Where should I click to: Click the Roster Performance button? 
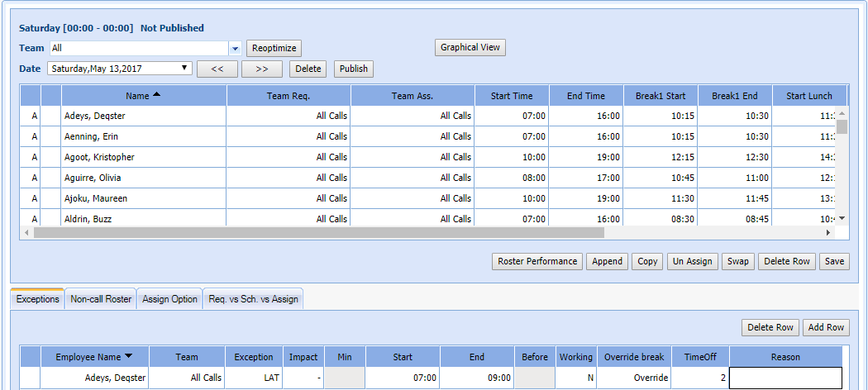(x=537, y=262)
